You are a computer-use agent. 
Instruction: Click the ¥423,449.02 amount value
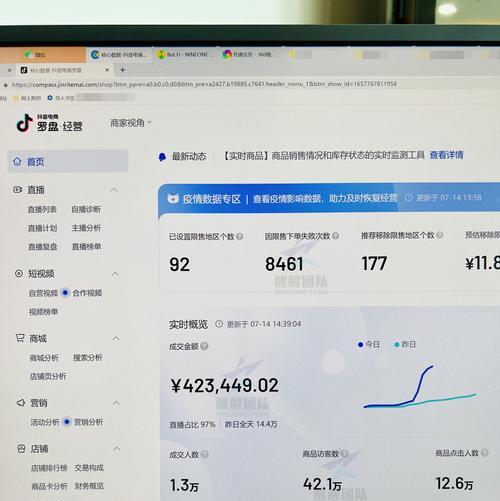[x=224, y=385]
